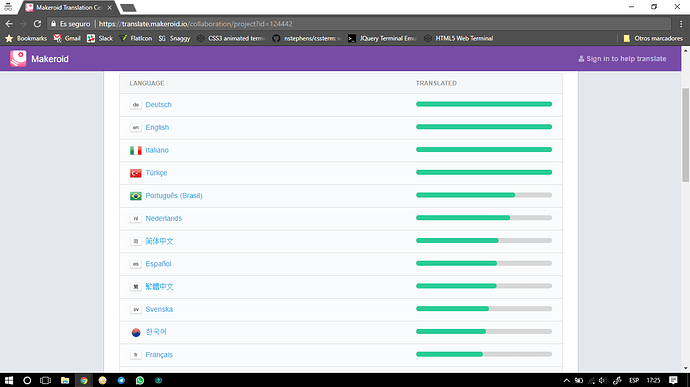Image resolution: width=690 pixels, height=387 pixels.
Task: Click the secure lock icon in address bar
Action: (53, 24)
